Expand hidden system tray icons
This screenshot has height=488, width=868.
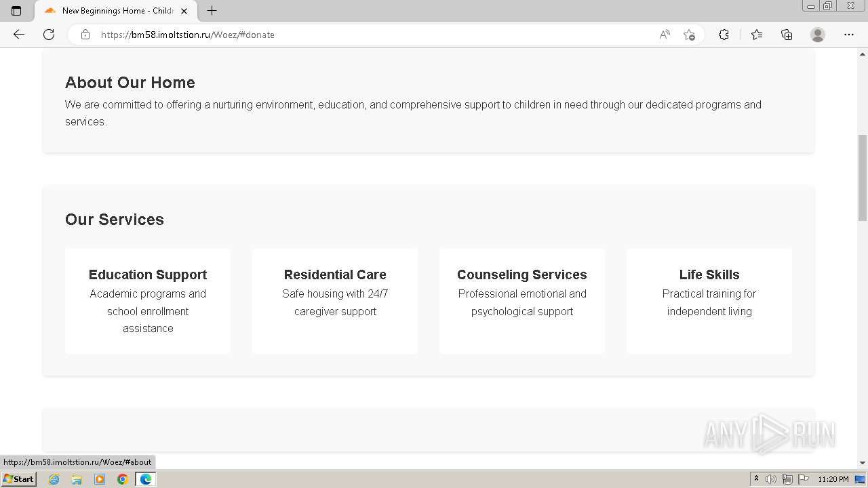pos(756,479)
